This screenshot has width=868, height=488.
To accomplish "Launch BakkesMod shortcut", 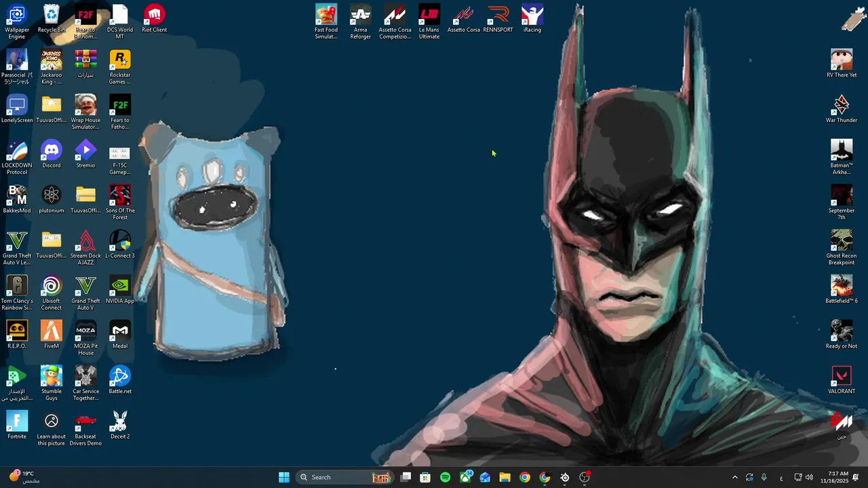I will (x=17, y=199).
